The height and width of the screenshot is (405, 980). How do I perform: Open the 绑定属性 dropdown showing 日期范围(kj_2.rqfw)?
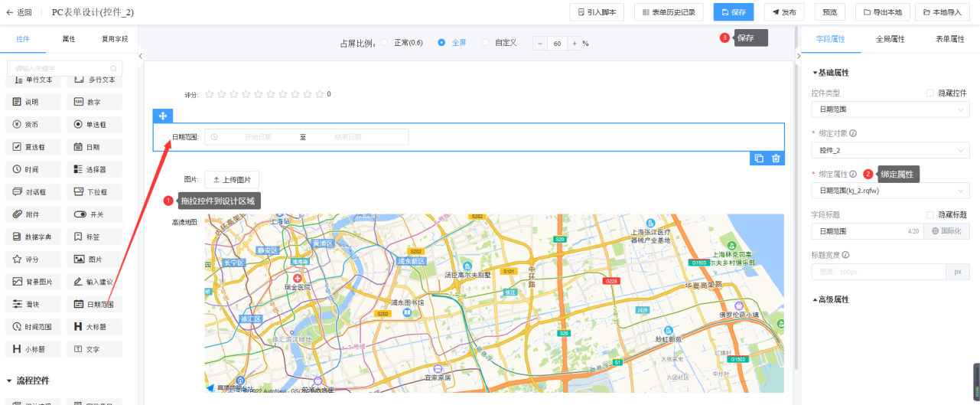tap(890, 191)
